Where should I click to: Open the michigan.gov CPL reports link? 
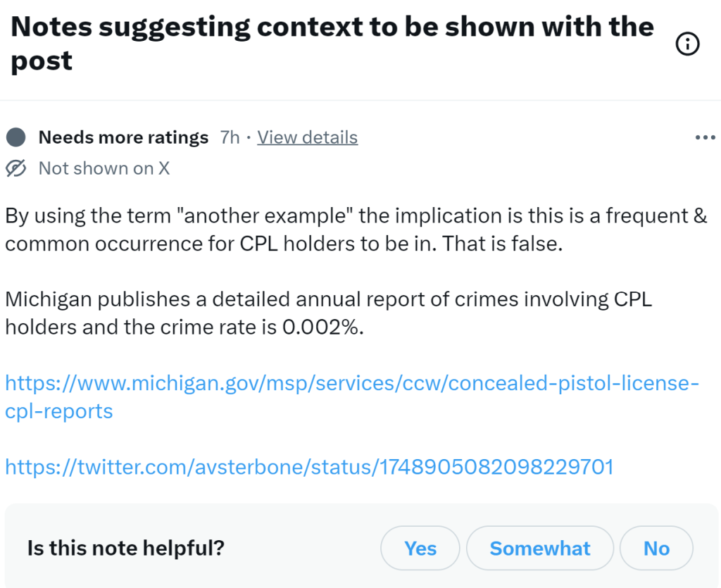(351, 384)
